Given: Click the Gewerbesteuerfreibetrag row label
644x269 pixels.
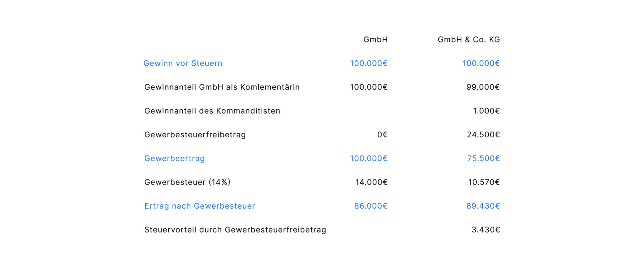Looking at the screenshot, I should 195,135.
